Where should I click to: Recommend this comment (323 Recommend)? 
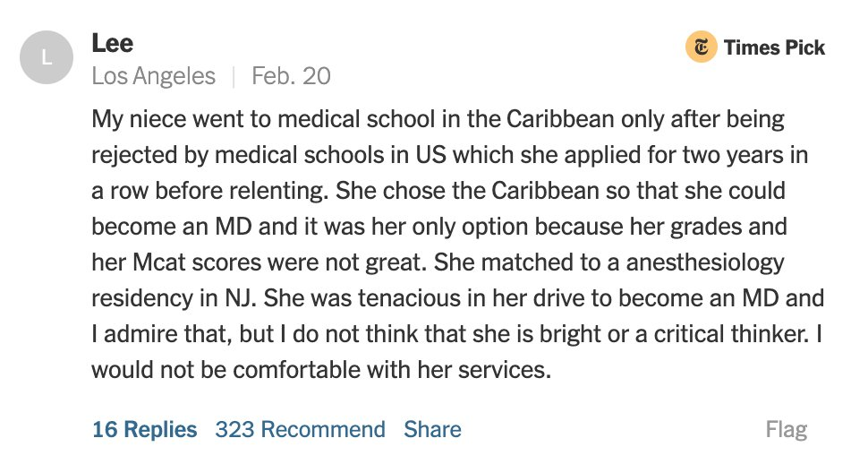coord(301,430)
